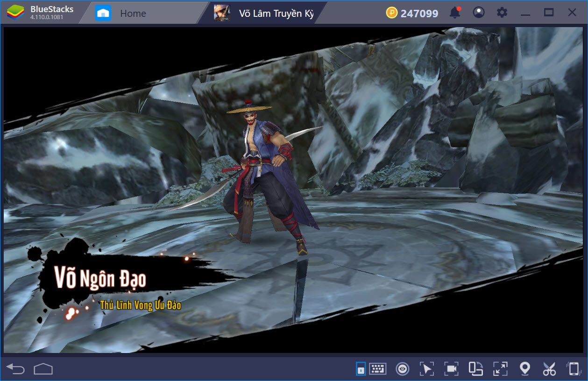Open the set location pin icon
Viewport: 588px width, 381px height.
click(x=525, y=369)
